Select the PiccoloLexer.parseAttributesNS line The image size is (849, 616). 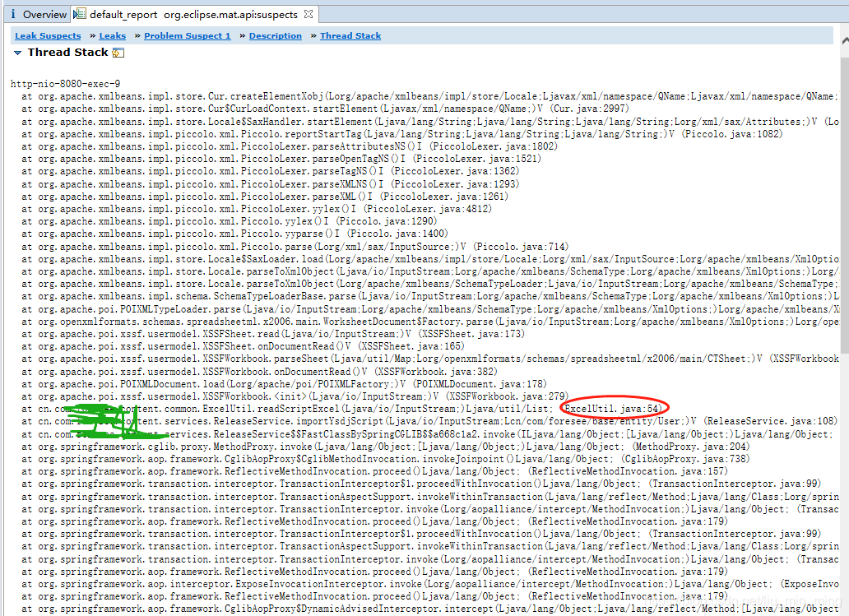point(289,146)
